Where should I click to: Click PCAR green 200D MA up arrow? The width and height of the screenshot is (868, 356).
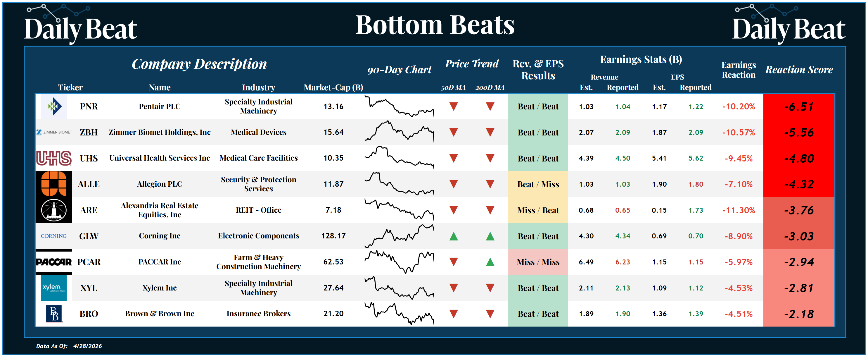[x=490, y=262]
